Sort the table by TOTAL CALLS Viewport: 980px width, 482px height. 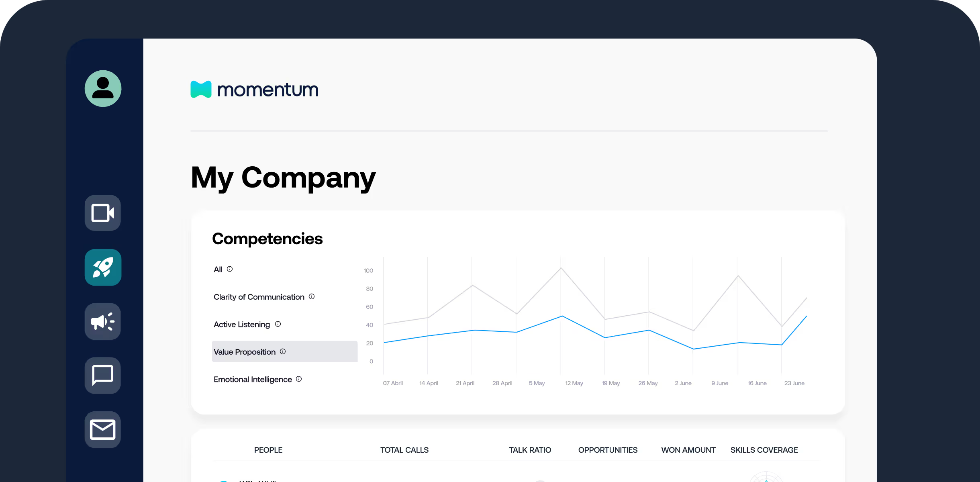[404, 450]
